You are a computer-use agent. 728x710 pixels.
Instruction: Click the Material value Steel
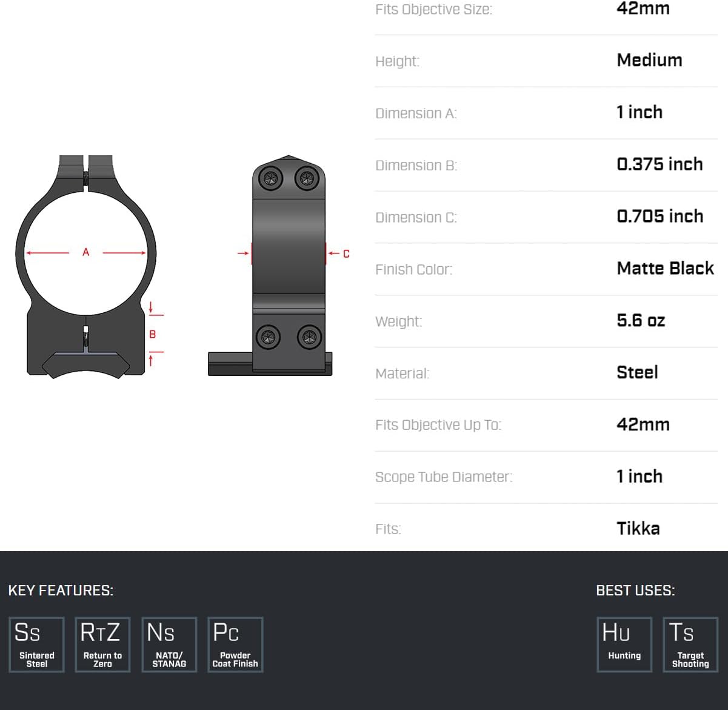(x=637, y=373)
